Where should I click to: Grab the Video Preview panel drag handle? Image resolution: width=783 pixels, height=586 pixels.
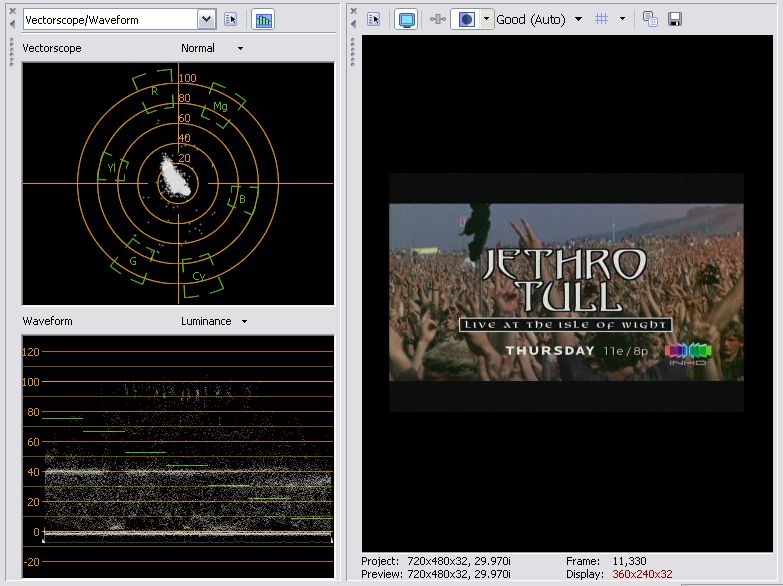tap(353, 52)
